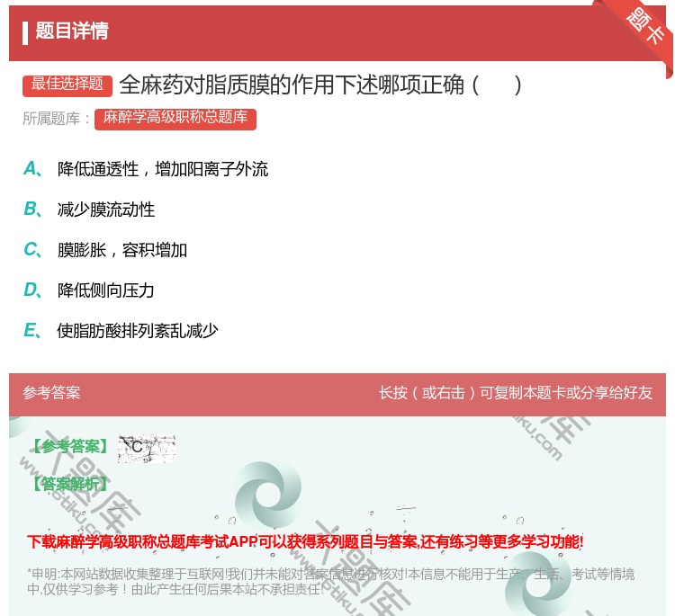Click the 参考答案 section header
Screen dimensions: 675x616
pyautogui.click(x=51, y=393)
